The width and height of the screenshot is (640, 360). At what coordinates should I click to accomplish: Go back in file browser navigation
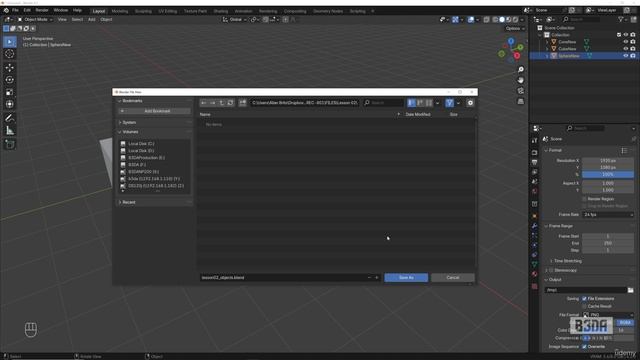tap(204, 103)
